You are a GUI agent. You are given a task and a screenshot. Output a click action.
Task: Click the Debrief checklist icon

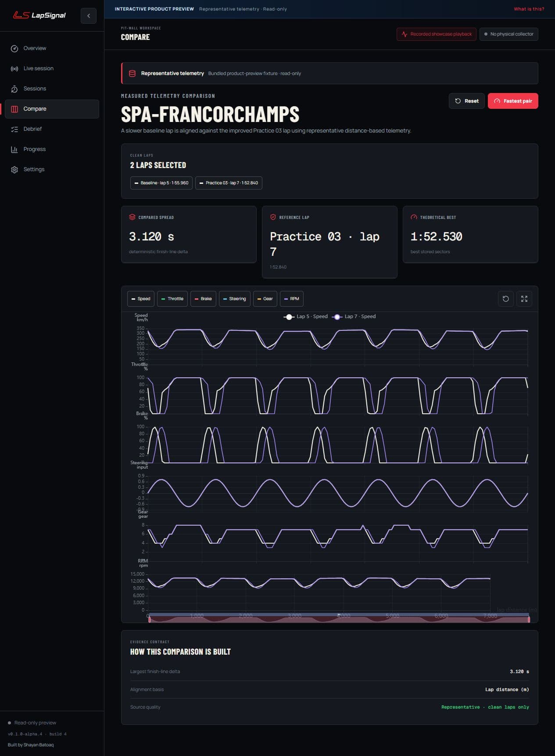coord(14,129)
